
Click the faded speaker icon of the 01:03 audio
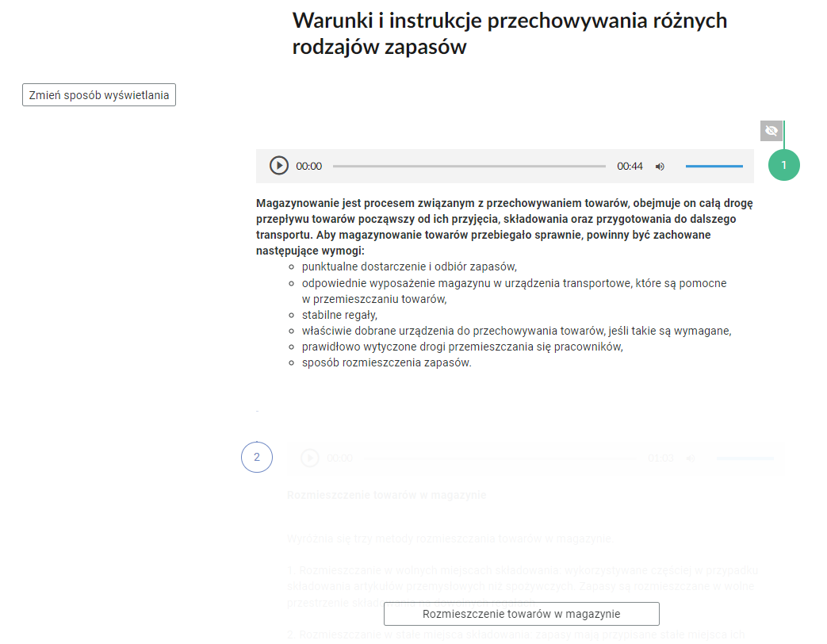(691, 458)
